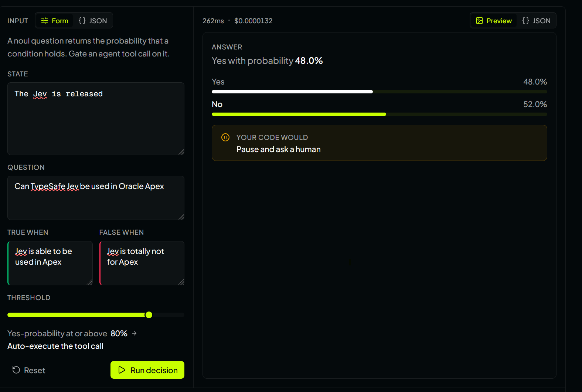
Task: Edit the False When condition field
Action: tap(142, 263)
